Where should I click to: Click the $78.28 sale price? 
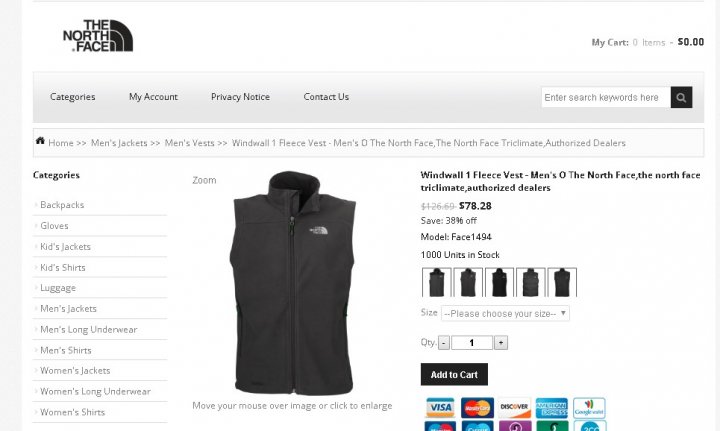point(475,206)
